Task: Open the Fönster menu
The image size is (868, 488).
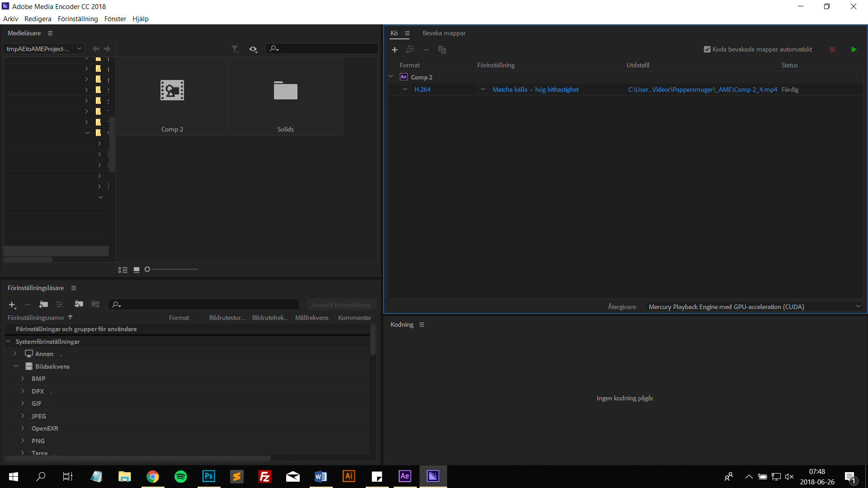Action: pyautogui.click(x=115, y=19)
